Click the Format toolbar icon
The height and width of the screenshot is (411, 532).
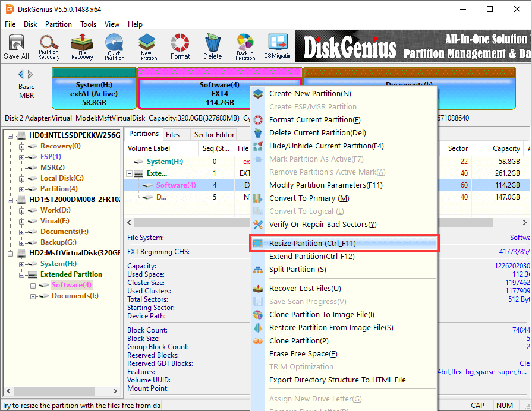pyautogui.click(x=180, y=47)
